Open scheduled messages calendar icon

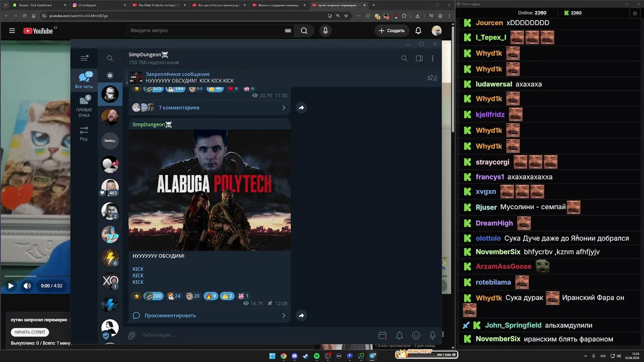382,335
